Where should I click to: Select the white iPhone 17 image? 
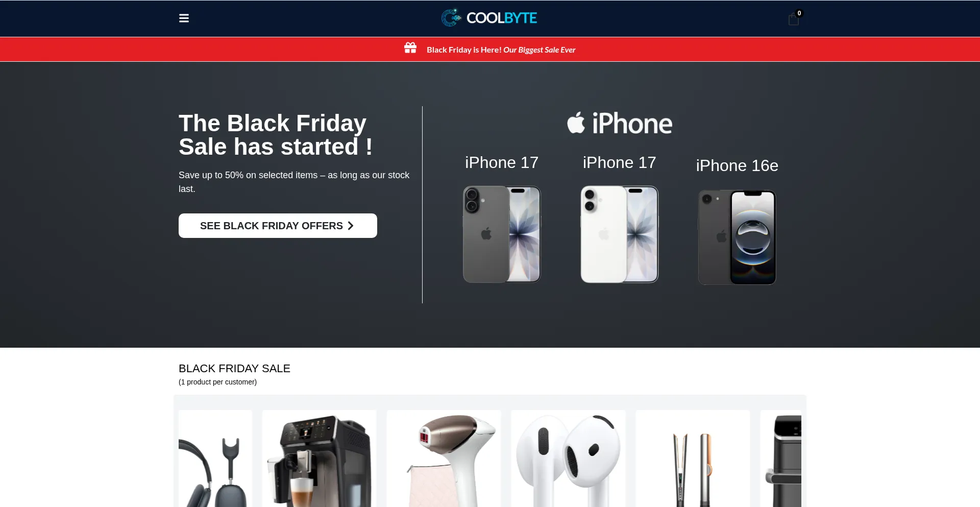click(620, 234)
